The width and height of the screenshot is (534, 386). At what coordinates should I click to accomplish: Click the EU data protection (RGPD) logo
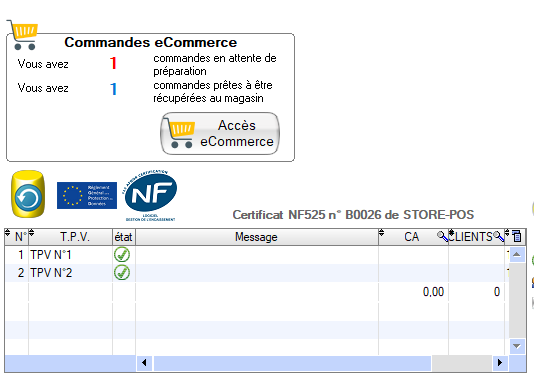click(x=87, y=196)
